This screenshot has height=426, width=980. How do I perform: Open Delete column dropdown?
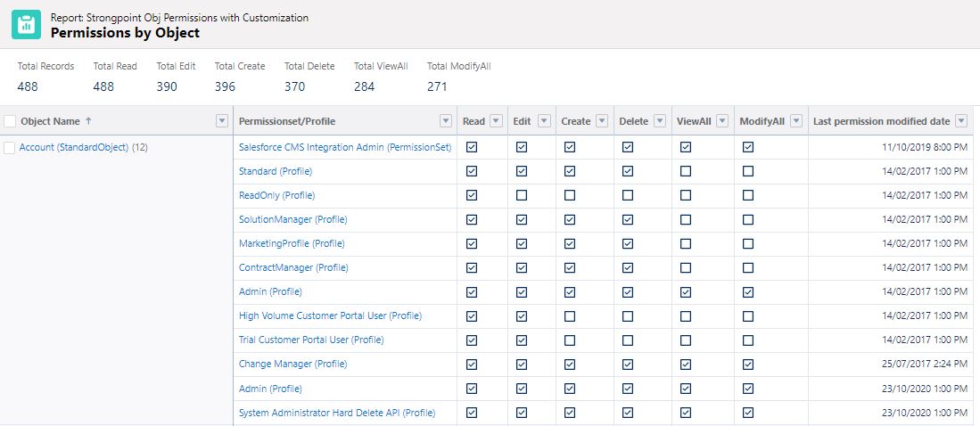click(659, 121)
